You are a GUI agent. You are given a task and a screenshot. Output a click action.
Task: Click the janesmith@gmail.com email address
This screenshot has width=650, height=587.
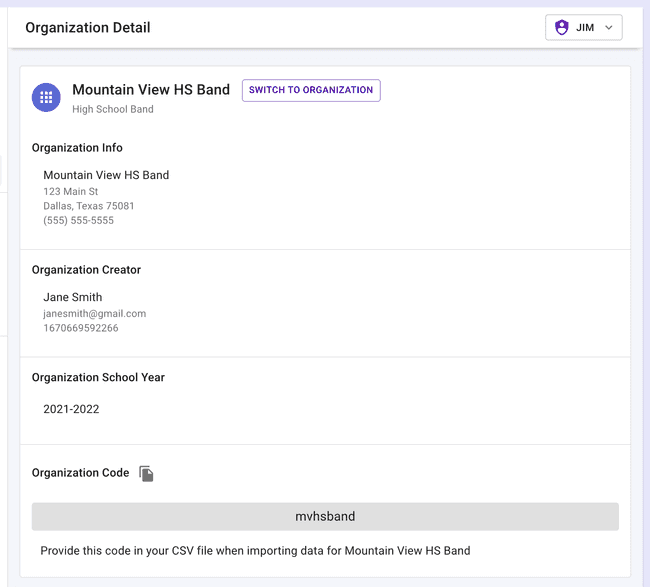[x=94, y=313]
